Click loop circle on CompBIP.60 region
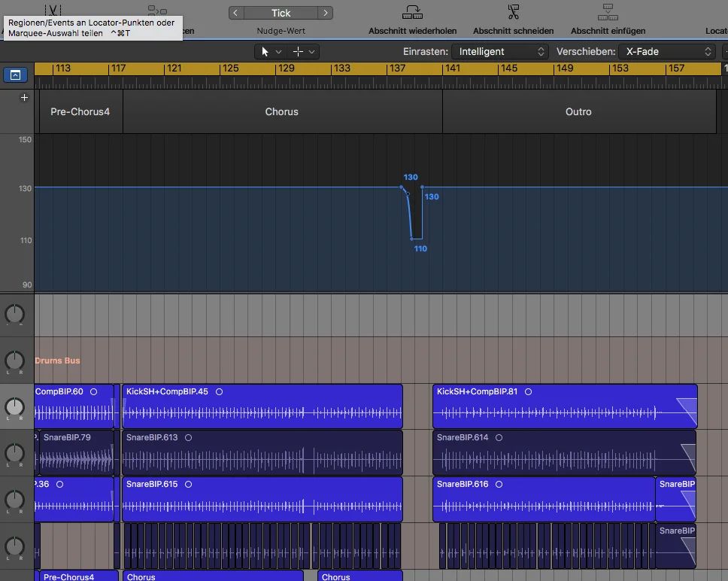The image size is (728, 581). click(x=94, y=392)
